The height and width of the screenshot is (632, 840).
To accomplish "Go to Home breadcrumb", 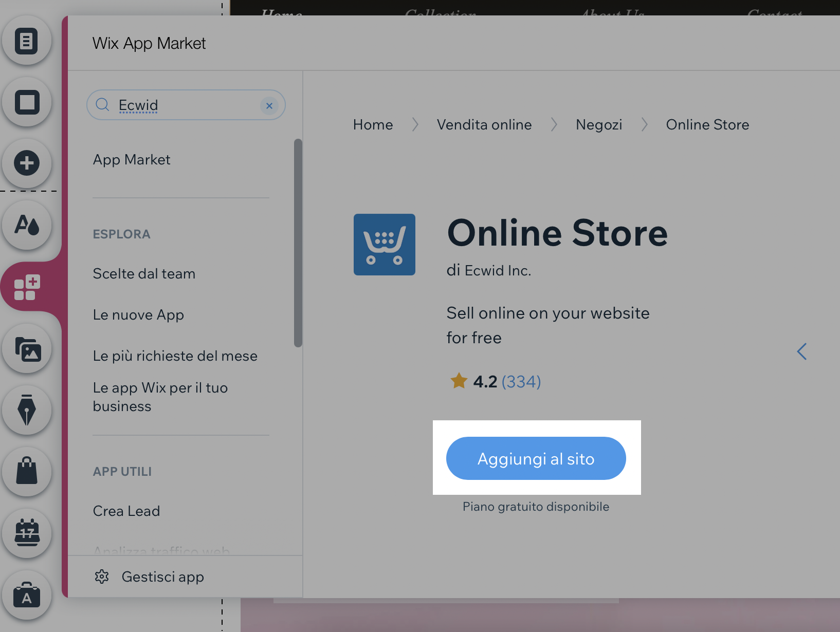I will tap(373, 125).
